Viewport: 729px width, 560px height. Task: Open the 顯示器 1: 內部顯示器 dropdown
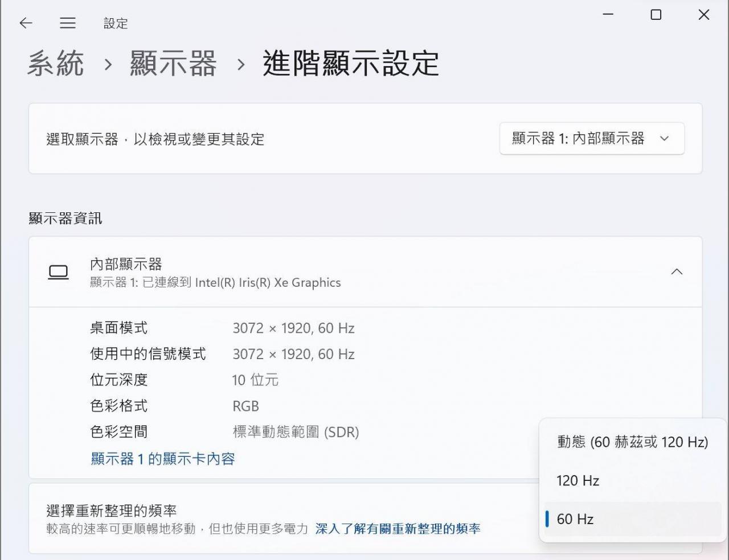(x=591, y=138)
